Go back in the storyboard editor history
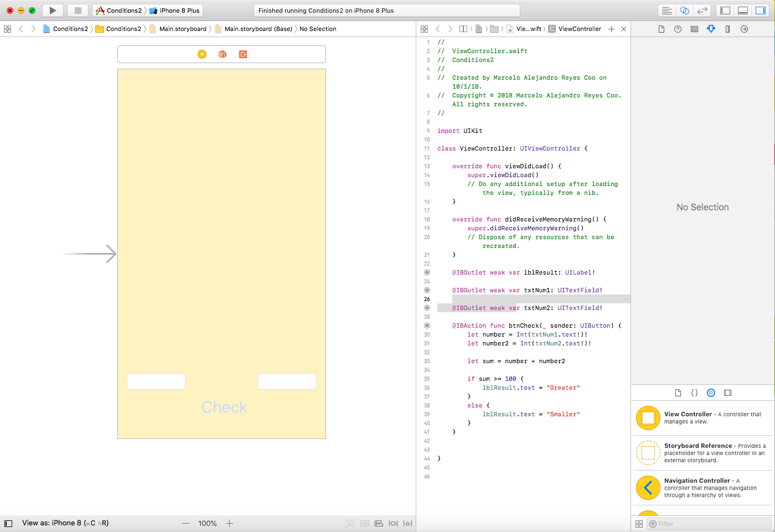The height and width of the screenshot is (532, 775). 21,29
